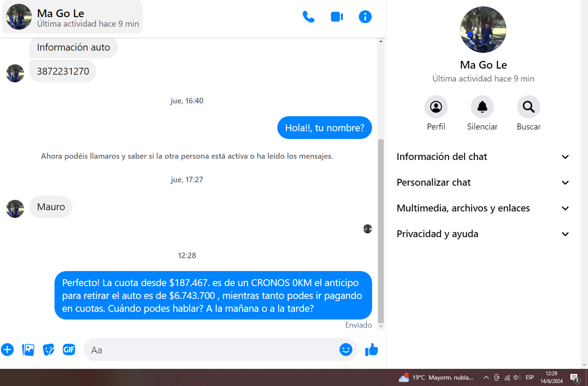Image resolution: width=588 pixels, height=386 pixels.
Task: Attach a photo using the image icon
Action: (28, 350)
